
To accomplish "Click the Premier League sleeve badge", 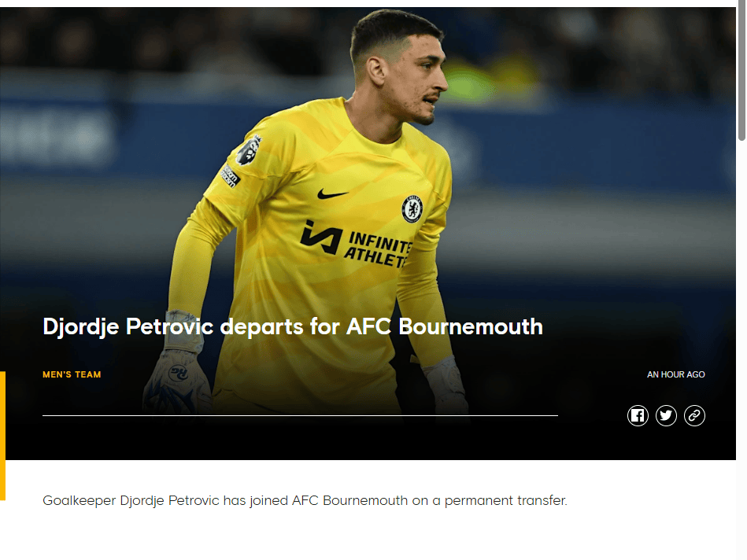I will click(249, 149).
